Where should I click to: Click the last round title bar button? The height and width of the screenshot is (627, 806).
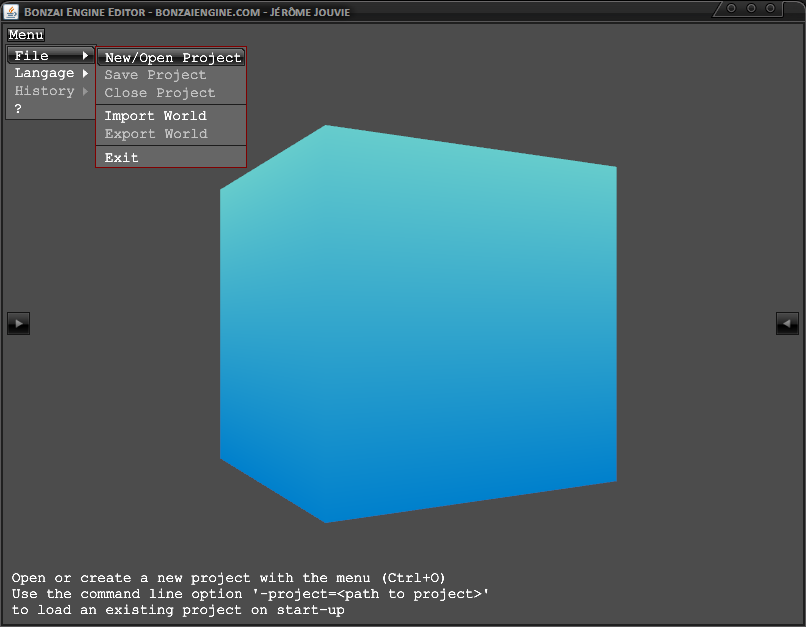tap(772, 8)
